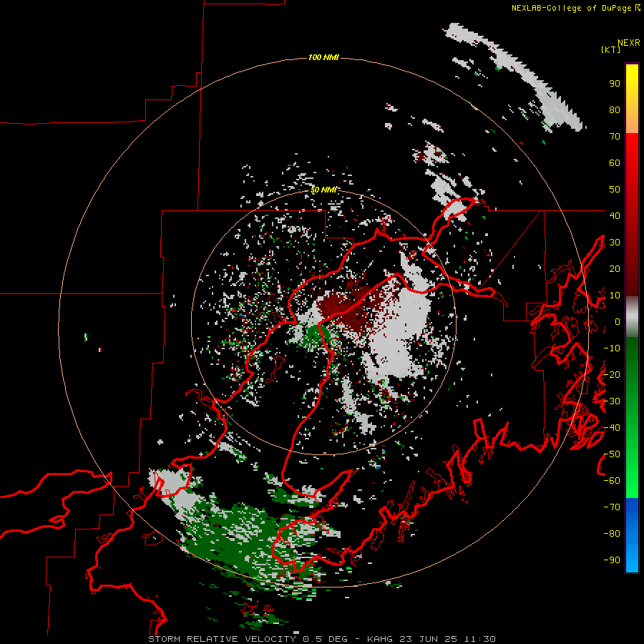Click the "NEXR" label above the scale

click(x=628, y=43)
